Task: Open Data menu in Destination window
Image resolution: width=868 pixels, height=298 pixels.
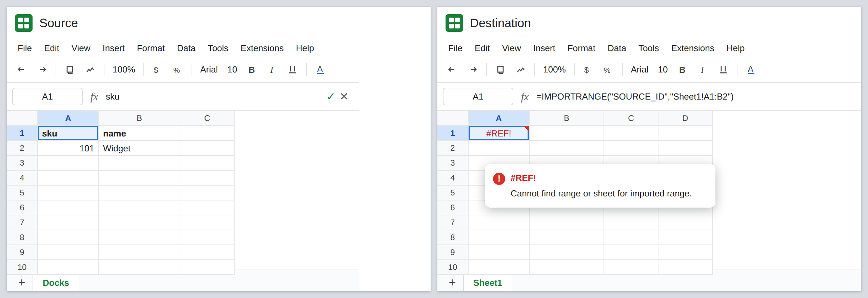Action: point(617,48)
